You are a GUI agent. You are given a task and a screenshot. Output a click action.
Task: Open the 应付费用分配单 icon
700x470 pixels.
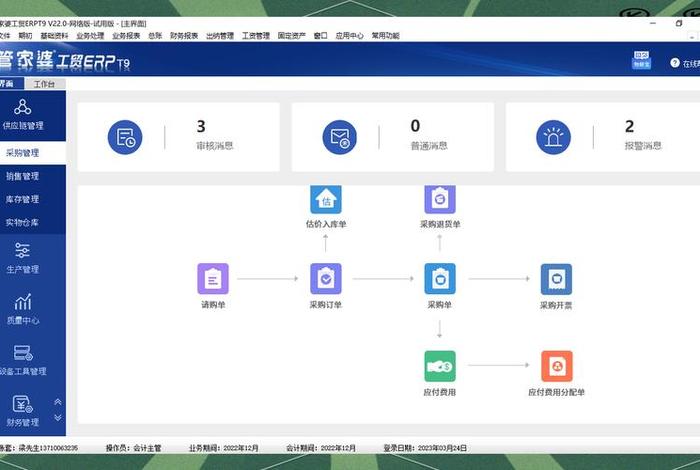point(557,366)
